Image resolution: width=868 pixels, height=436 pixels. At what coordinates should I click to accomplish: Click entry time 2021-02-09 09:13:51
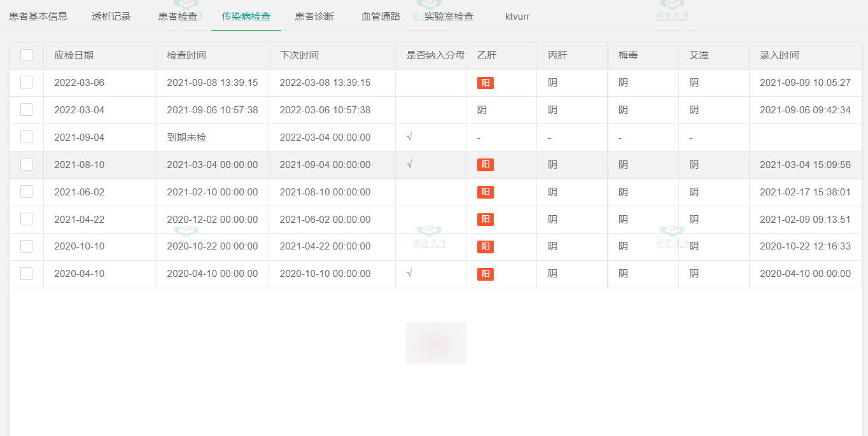click(x=806, y=220)
